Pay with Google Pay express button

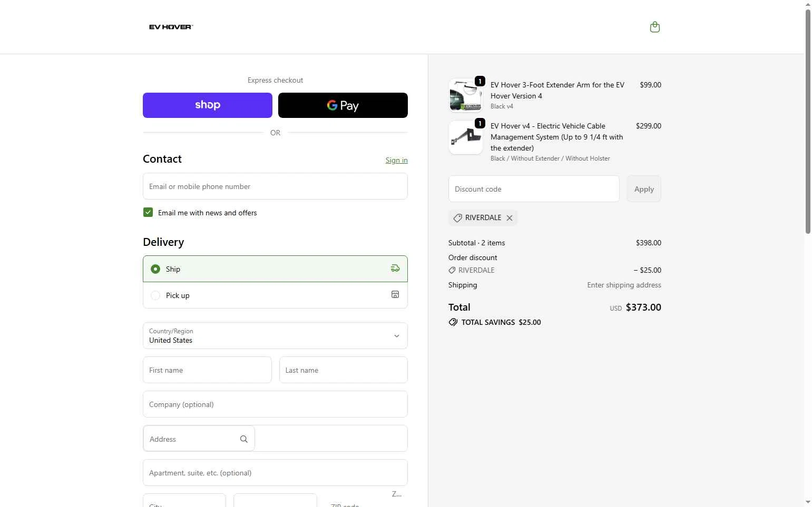pos(343,105)
